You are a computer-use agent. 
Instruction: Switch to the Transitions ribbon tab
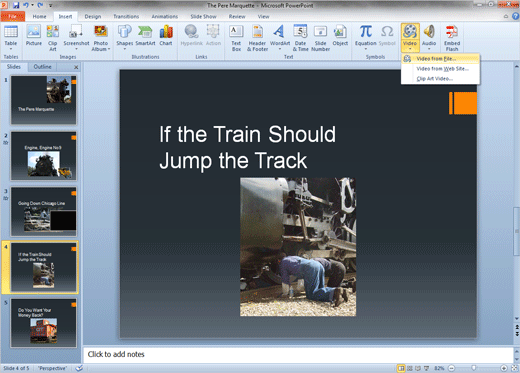126,16
